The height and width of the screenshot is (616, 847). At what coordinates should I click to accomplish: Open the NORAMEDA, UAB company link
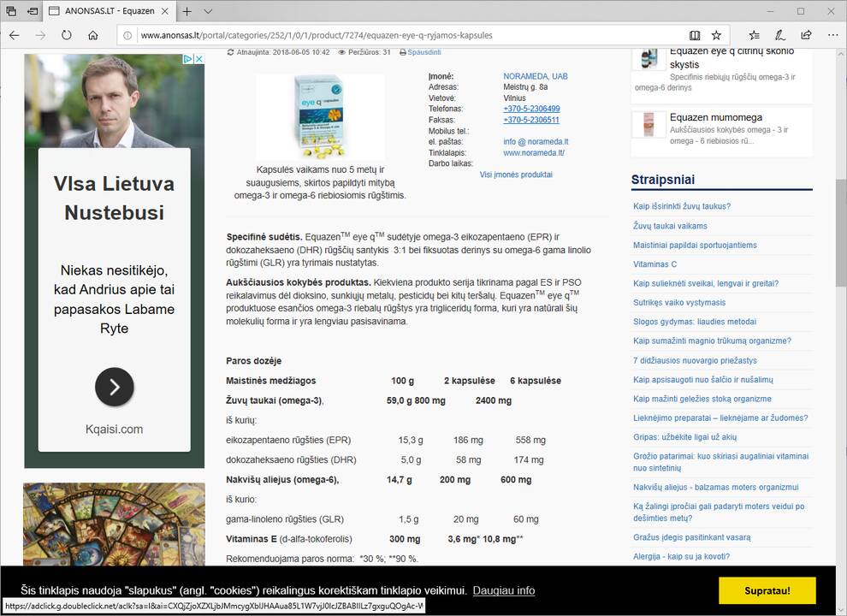click(x=536, y=76)
